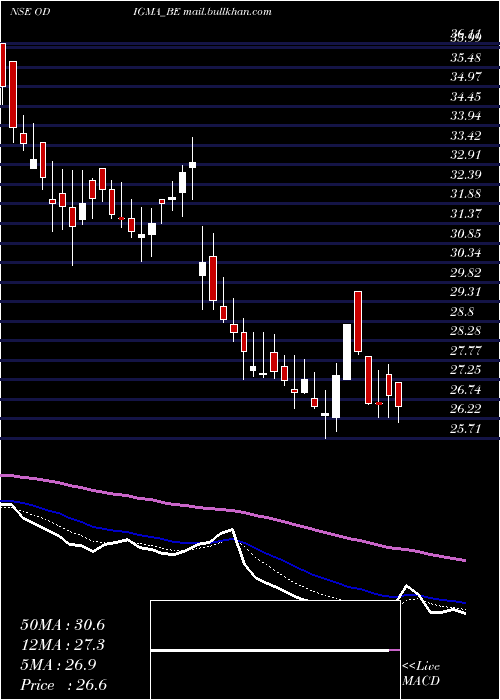Screen dimensions: 500x700
Task: Click the 34.45 price axis label
Action: pyautogui.click(x=466, y=96)
